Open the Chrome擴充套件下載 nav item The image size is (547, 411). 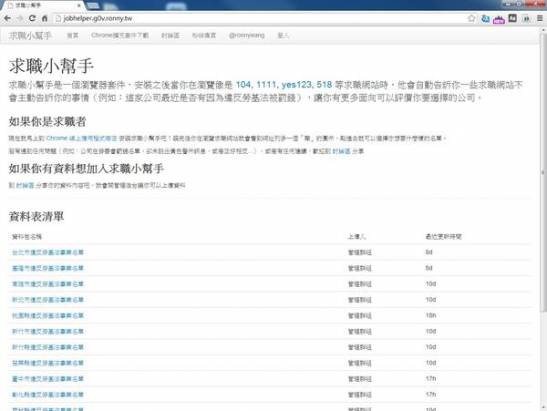tap(120, 35)
